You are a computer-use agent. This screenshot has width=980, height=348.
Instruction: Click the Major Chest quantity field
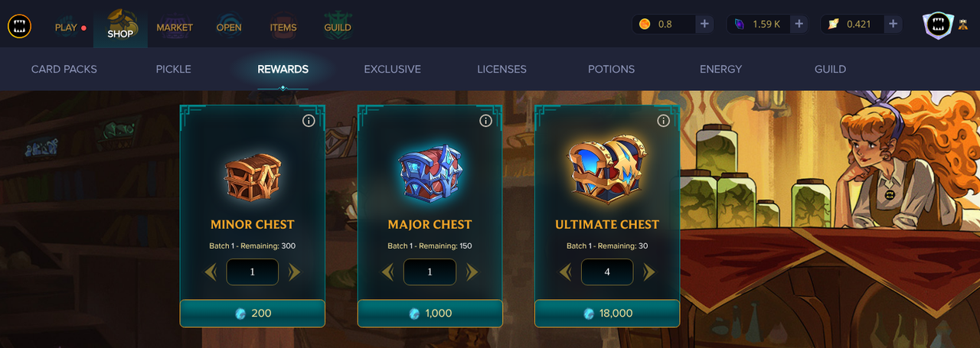(430, 272)
